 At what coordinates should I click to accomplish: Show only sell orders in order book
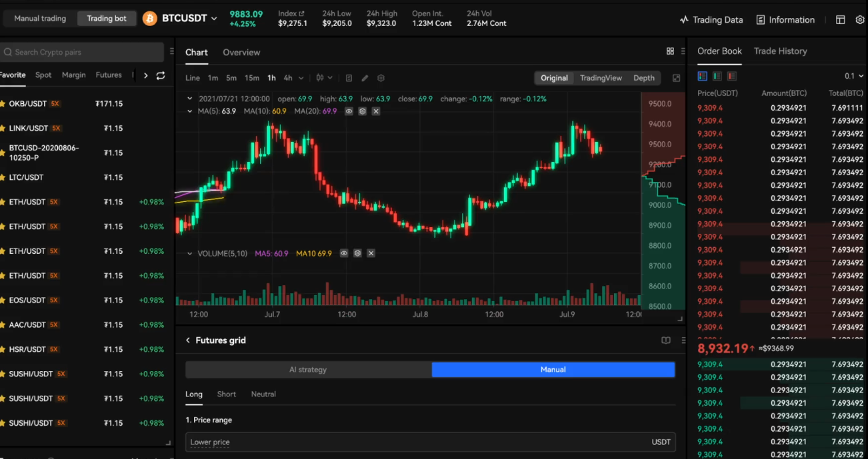point(732,77)
